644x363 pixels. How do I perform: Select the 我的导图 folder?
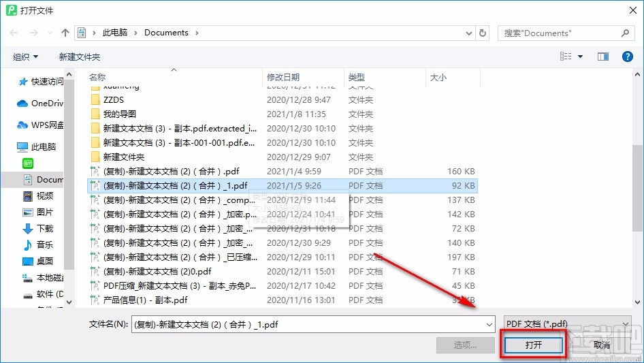pos(283,114)
